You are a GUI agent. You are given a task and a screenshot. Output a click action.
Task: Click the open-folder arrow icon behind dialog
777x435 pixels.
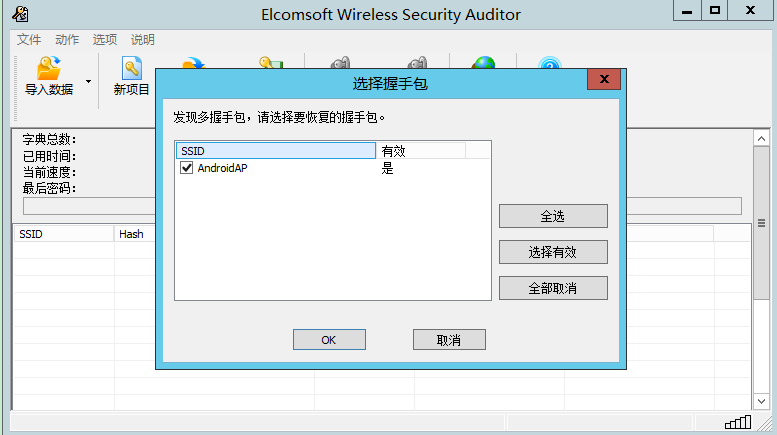(193, 62)
